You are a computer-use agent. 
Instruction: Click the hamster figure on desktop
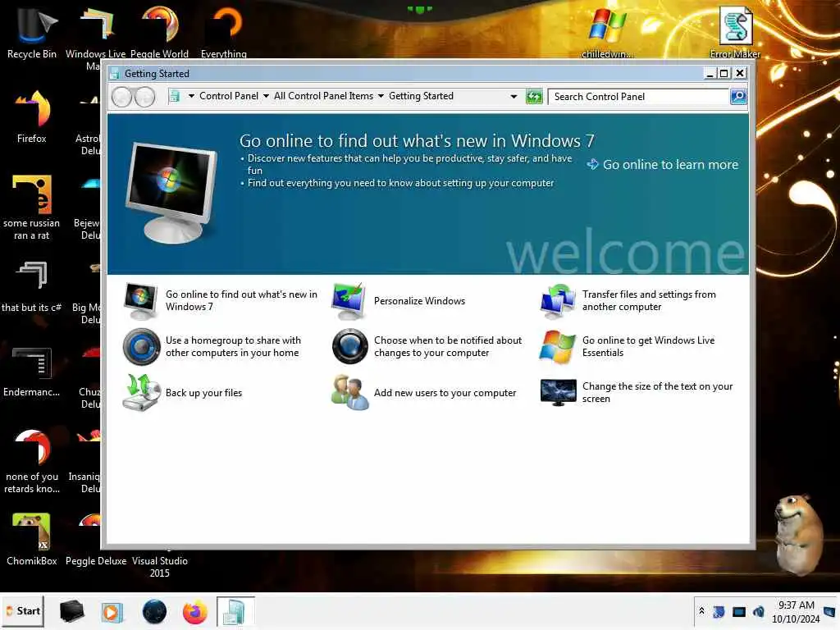[x=799, y=535]
